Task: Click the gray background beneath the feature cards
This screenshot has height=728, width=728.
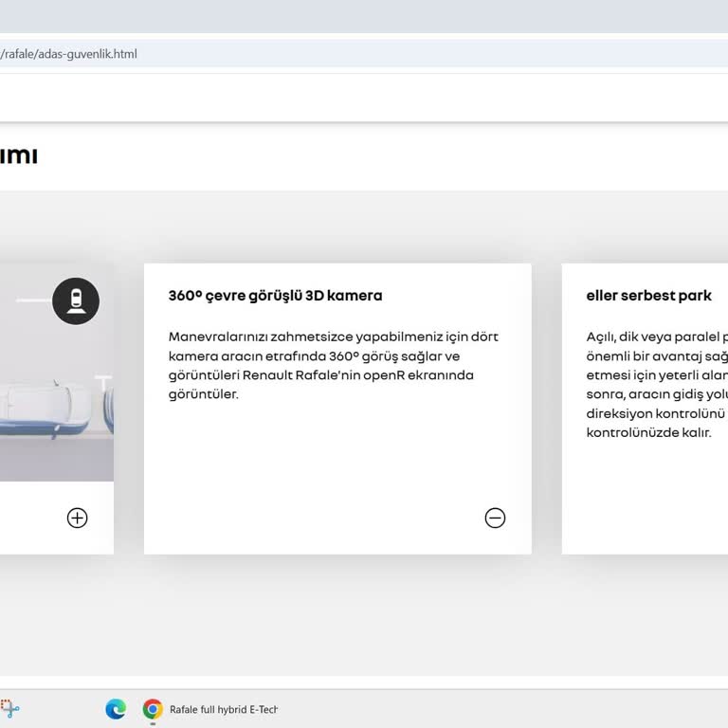Action: click(x=364, y=615)
